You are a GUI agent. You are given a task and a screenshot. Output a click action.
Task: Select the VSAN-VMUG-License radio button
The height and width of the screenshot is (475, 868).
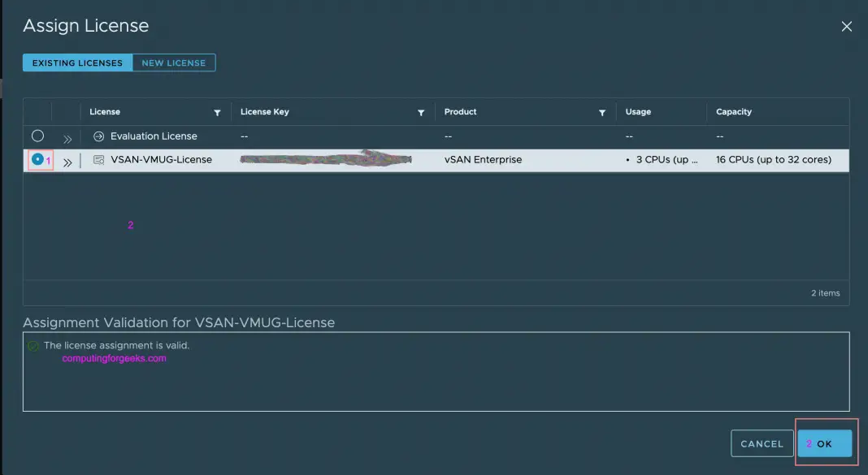(x=37, y=160)
